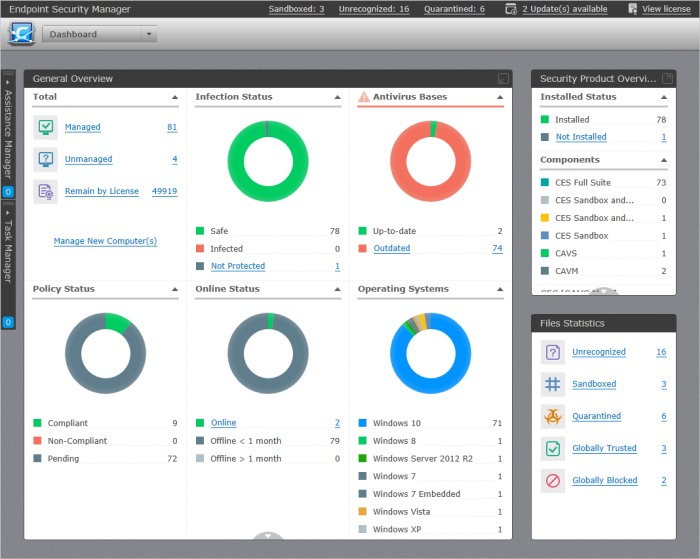Open the Unrecognized files link
The image size is (700, 559).
click(599, 352)
